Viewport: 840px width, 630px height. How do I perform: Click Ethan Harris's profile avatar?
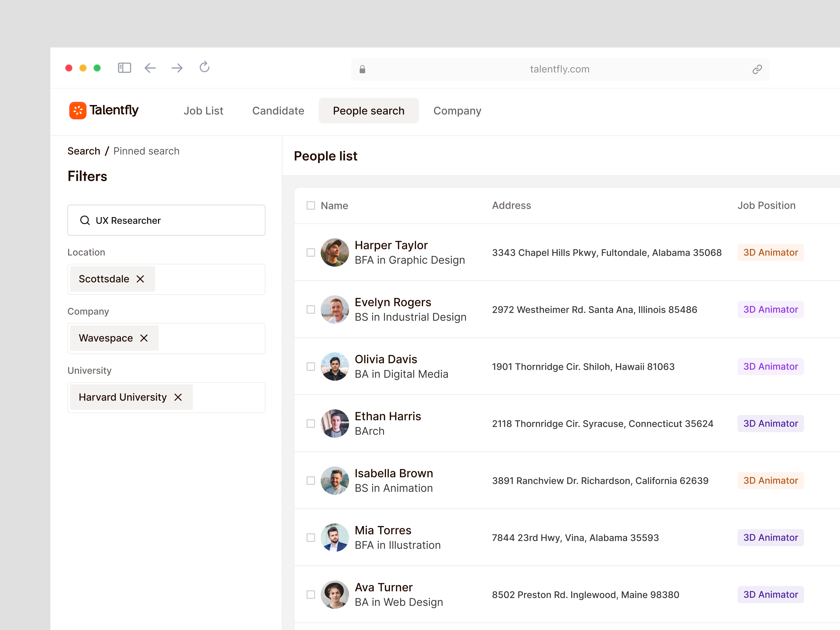(x=335, y=423)
